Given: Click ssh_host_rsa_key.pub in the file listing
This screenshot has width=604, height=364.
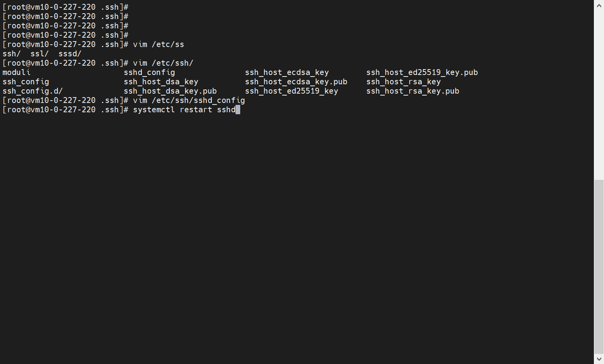Looking at the screenshot, I should (412, 91).
